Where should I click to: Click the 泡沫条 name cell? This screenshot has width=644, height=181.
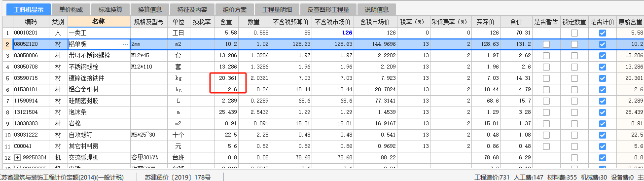(99, 112)
